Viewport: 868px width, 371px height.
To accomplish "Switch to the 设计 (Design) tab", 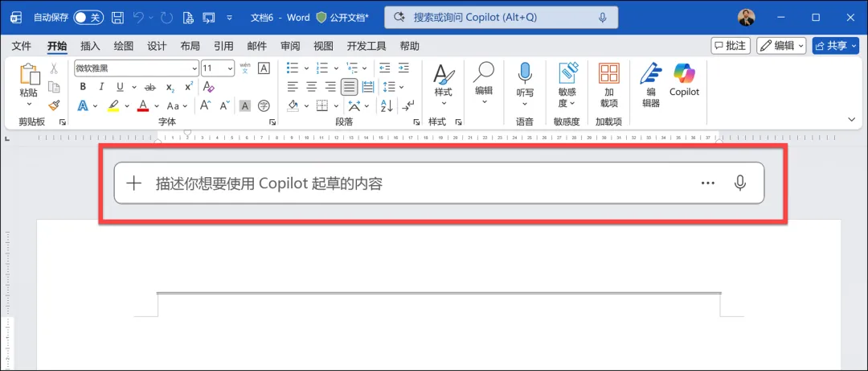I will coord(157,46).
